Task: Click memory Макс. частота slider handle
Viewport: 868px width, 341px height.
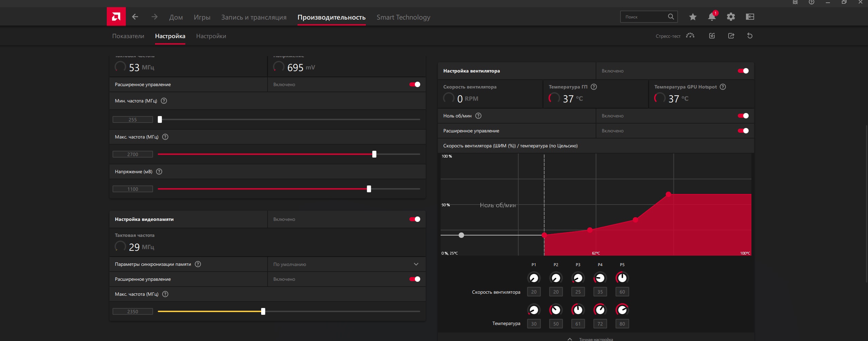Action: [x=263, y=311]
